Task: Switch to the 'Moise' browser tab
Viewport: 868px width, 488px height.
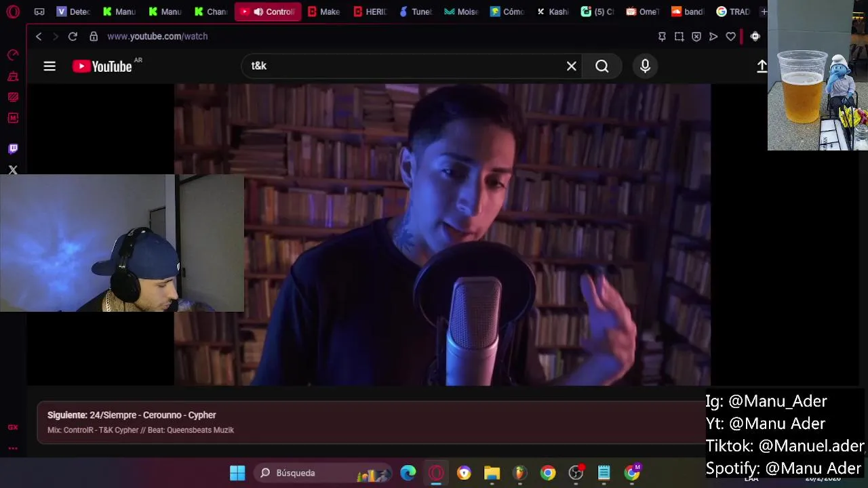Action: [x=462, y=12]
